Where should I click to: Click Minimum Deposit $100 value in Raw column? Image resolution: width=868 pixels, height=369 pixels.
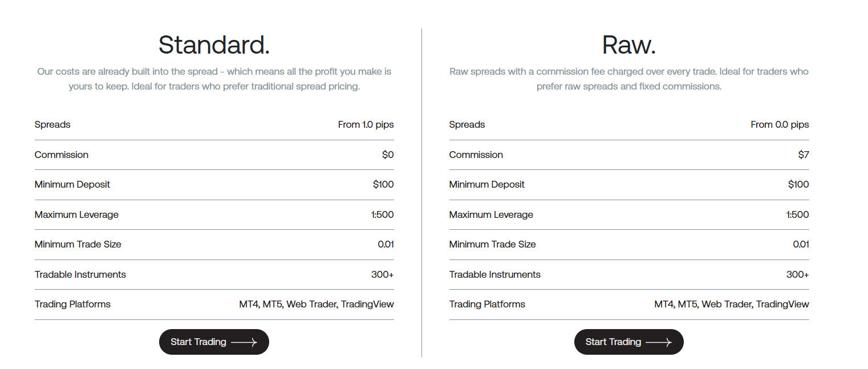pos(798,184)
